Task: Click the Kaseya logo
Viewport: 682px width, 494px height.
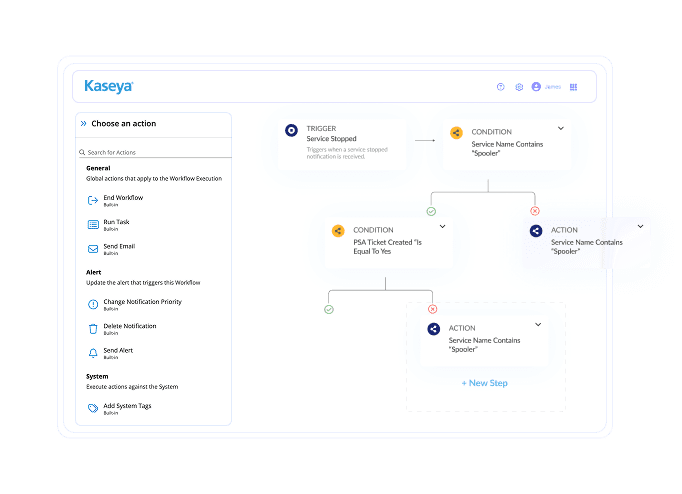Action: 108,87
